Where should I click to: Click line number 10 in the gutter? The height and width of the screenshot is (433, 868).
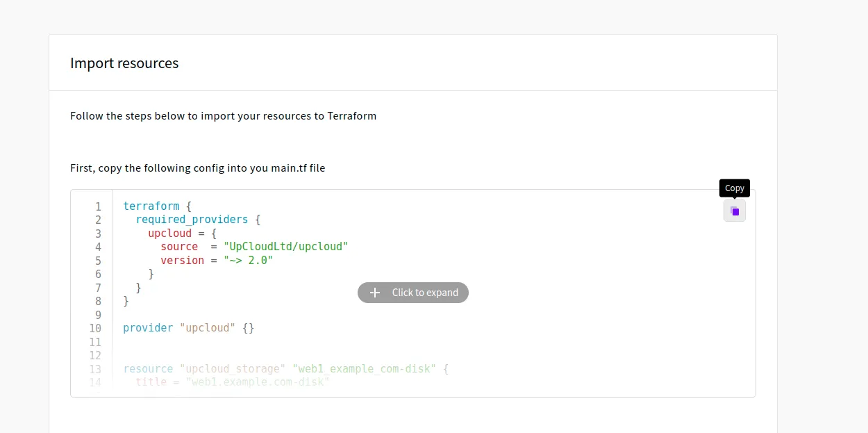[95, 328]
